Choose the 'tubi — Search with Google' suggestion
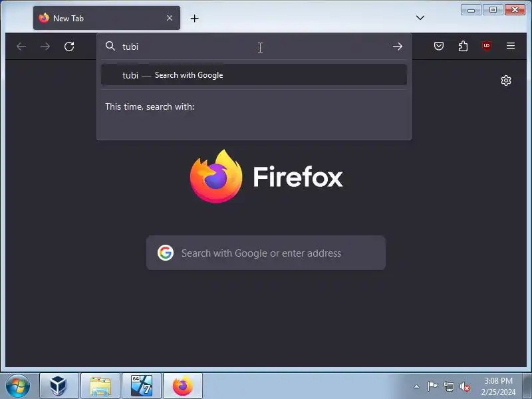 (254, 75)
